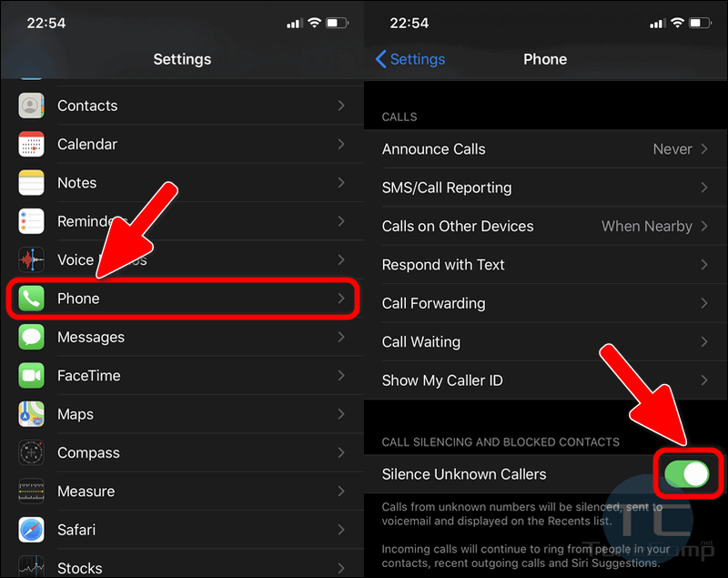The image size is (728, 578).
Task: Tap cellular signal icon in left status bar
Action: pos(294,24)
